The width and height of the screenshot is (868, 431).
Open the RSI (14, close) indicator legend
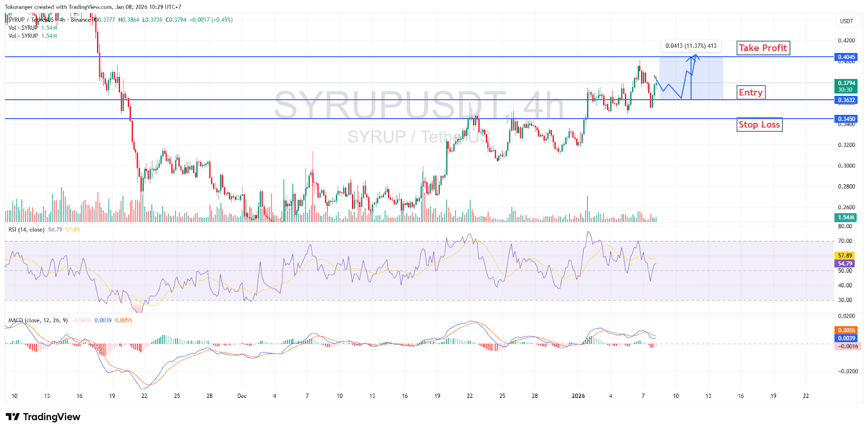click(27, 230)
